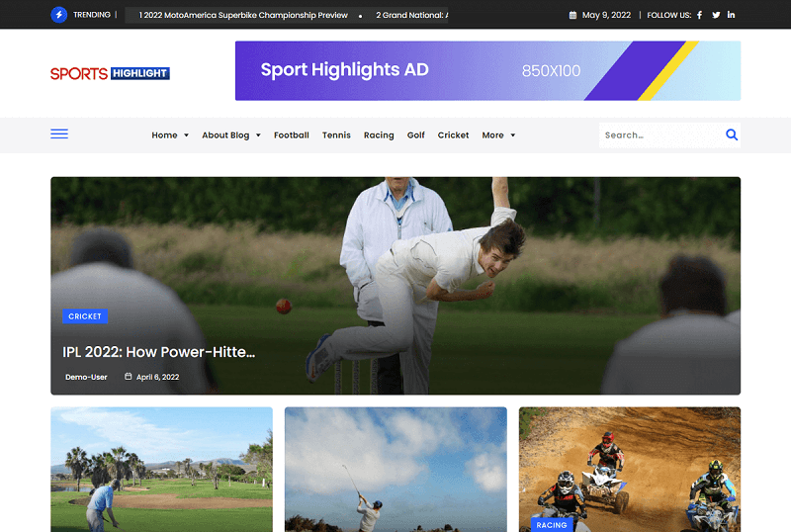Click inside the Search input field

660,135
